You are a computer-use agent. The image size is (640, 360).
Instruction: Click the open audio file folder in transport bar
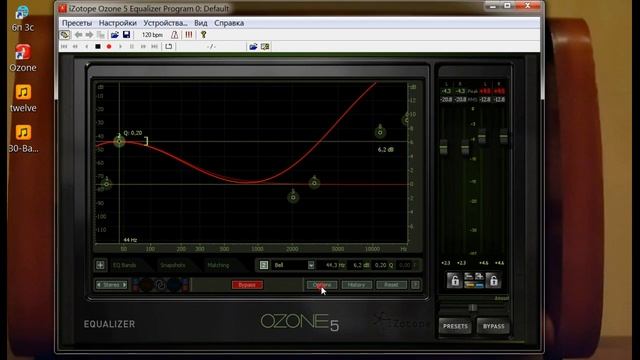[253, 47]
